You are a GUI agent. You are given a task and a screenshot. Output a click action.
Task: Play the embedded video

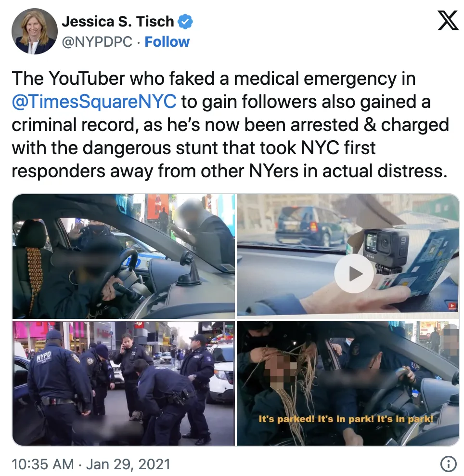coord(354,274)
